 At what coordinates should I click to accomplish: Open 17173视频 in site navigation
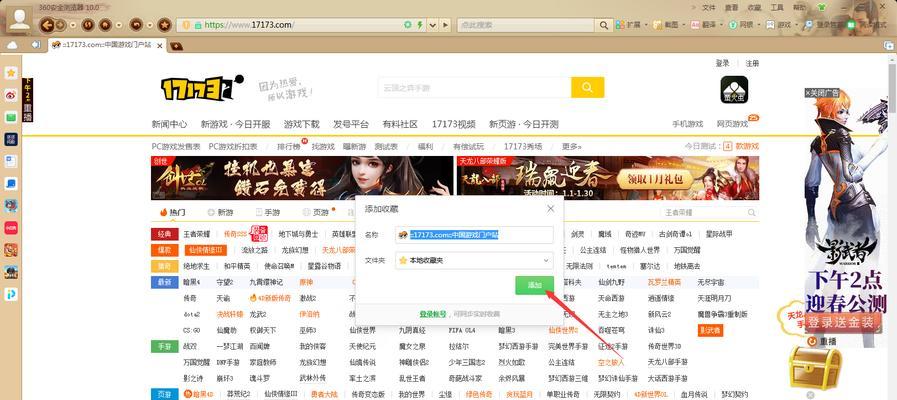[x=454, y=124]
